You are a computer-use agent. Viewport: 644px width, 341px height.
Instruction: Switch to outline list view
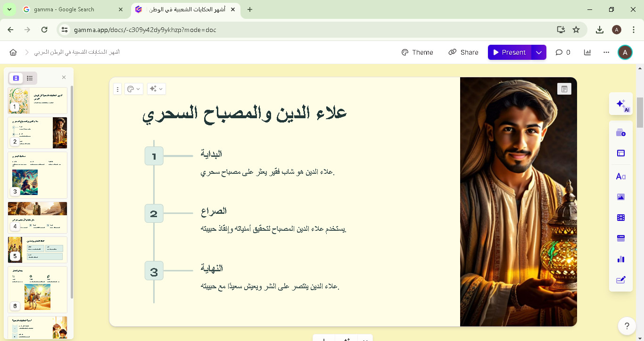tap(30, 78)
